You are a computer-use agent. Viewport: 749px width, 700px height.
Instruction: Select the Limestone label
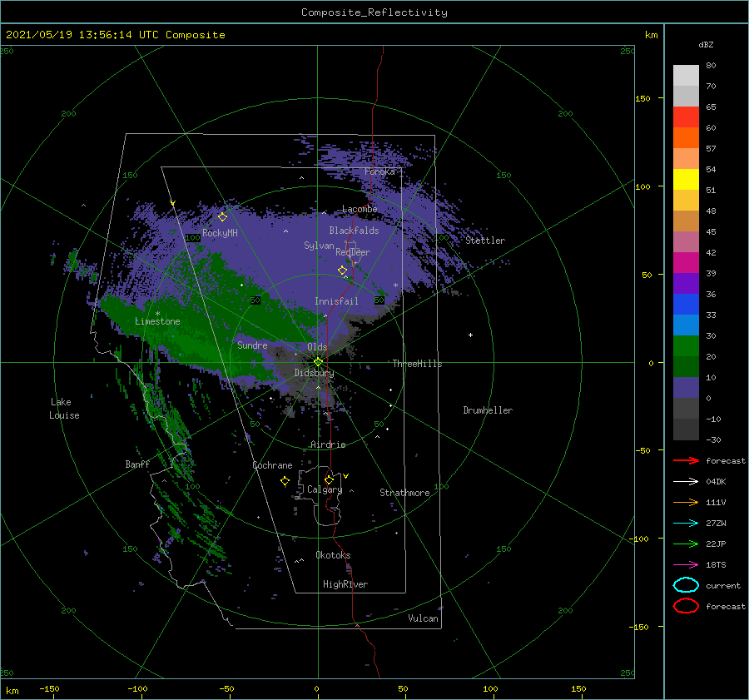(157, 321)
